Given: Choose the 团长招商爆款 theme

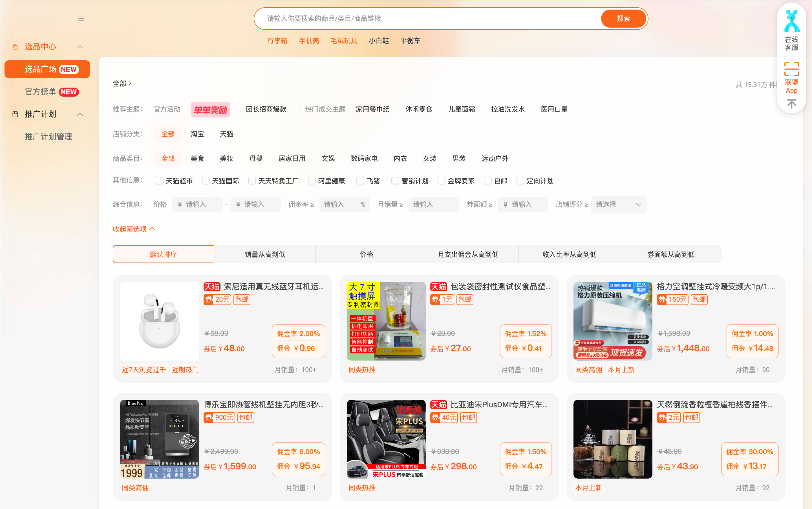Looking at the screenshot, I should coord(266,109).
